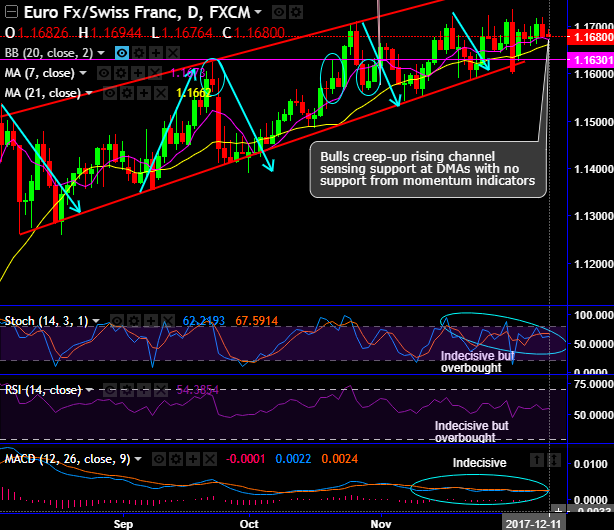Toggle the Stoch indicator eye icon
Viewport: 614px width, 530px height.
coord(117,321)
